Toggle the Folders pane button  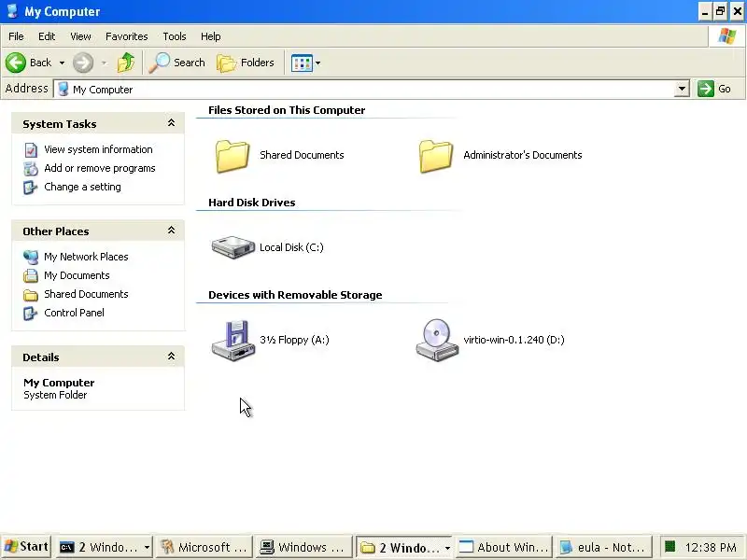(x=246, y=63)
